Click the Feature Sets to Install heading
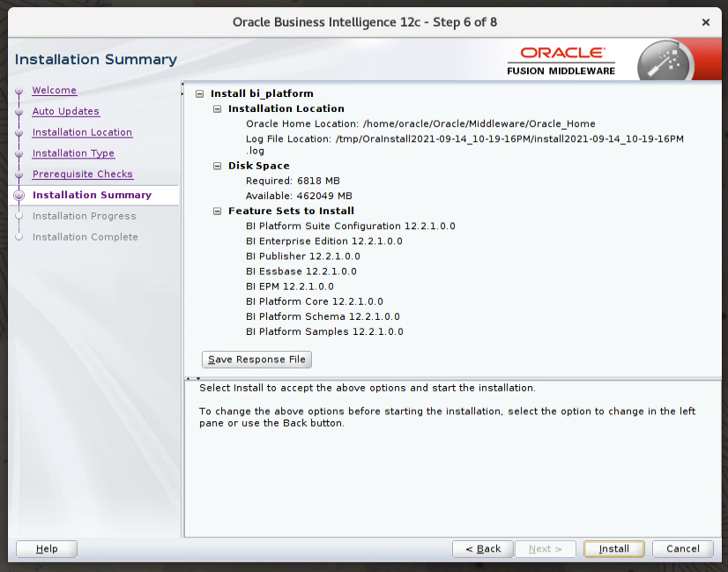728x572 pixels. click(291, 212)
